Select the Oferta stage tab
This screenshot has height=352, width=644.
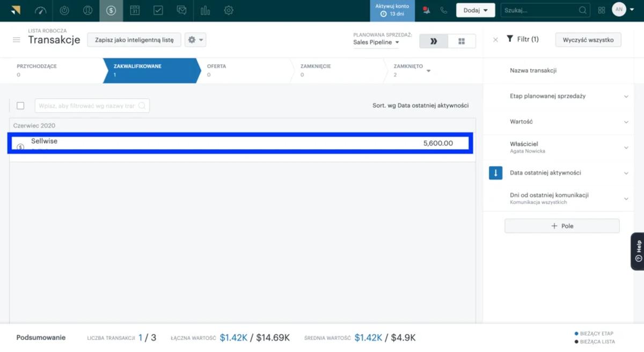(244, 70)
